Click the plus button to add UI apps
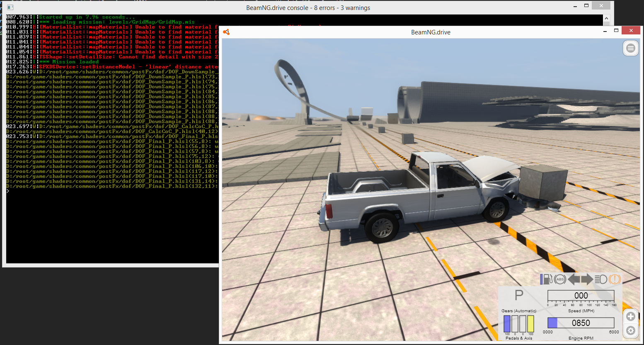644x345 pixels. 630,317
